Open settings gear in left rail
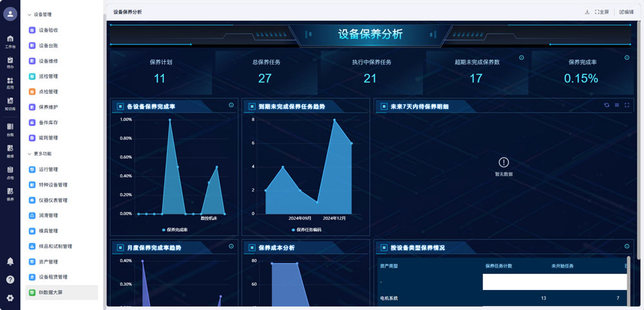This screenshot has width=644, height=310. click(10, 298)
